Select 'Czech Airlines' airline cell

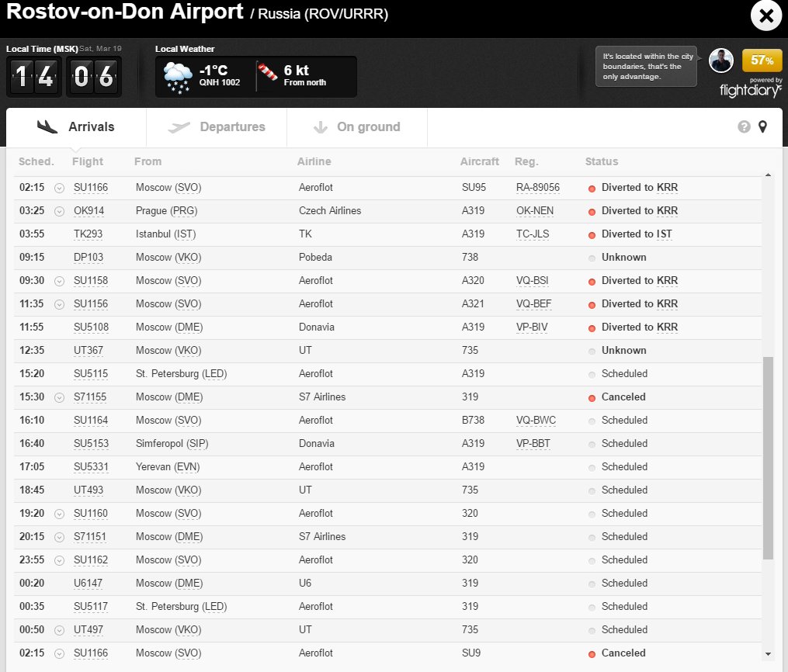330,211
